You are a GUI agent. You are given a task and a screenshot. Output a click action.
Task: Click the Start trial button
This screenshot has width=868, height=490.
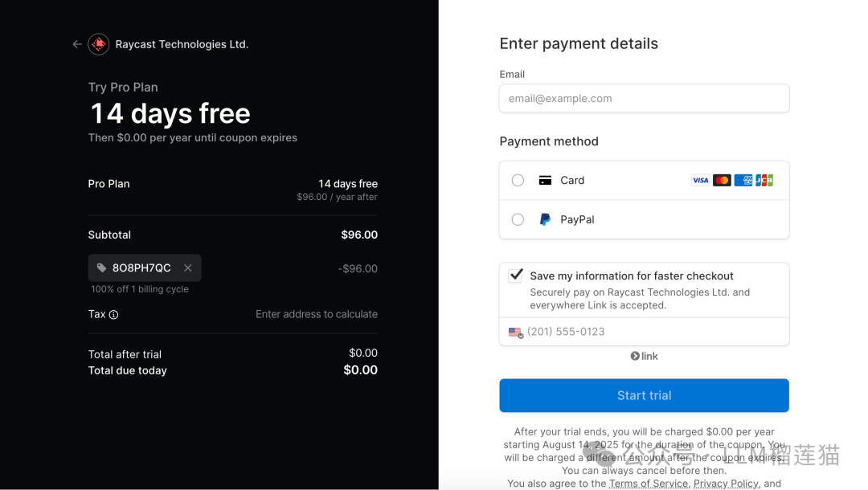tap(644, 395)
